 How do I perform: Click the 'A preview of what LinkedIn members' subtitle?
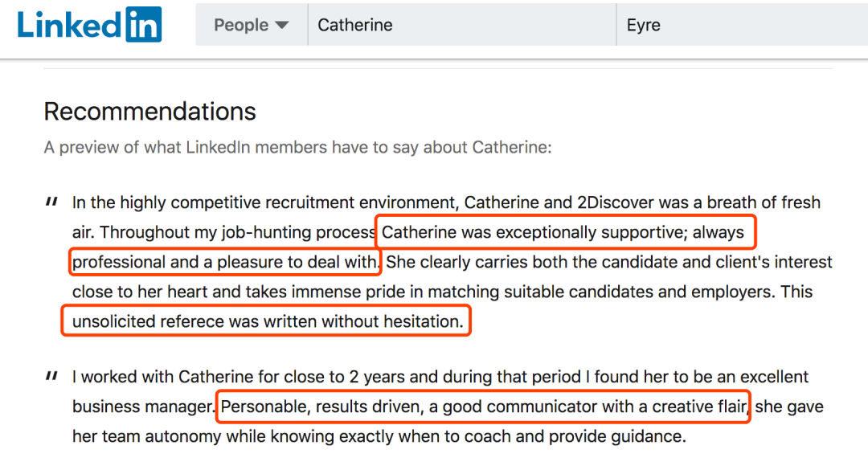[298, 147]
